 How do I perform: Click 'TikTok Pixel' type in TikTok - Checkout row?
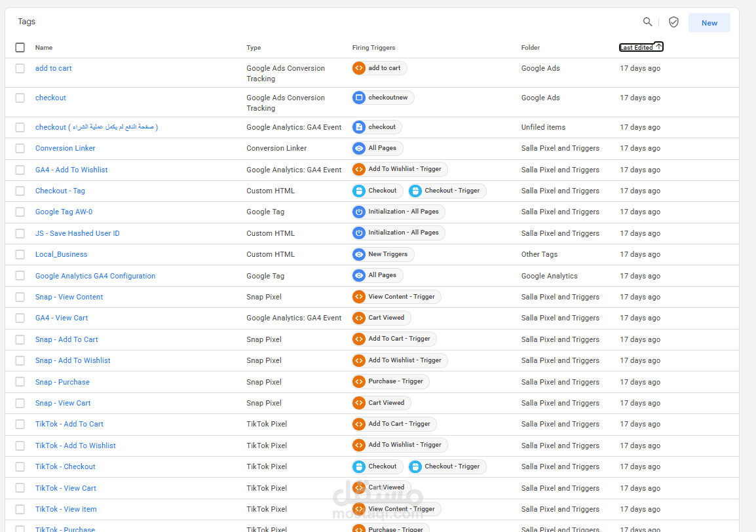point(267,467)
